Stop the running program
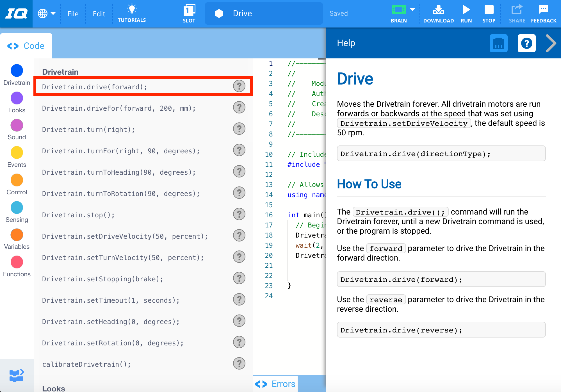 coord(489,13)
